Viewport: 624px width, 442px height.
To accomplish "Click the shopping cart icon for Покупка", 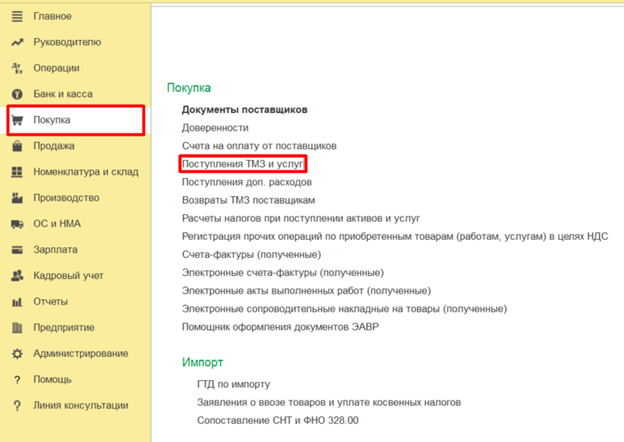I will 16,121.
